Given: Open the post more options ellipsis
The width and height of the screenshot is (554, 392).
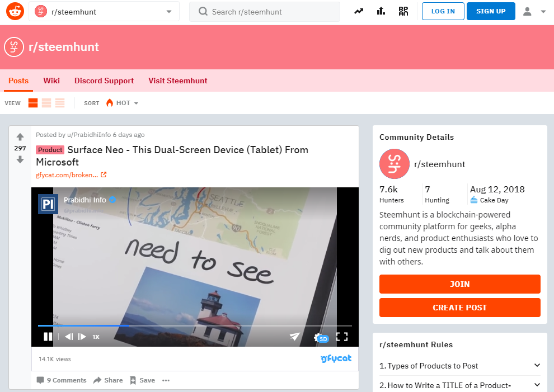Looking at the screenshot, I should click(166, 380).
